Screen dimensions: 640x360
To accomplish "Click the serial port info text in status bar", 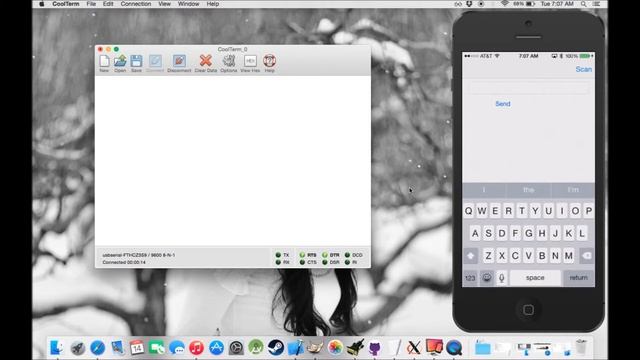I will click(x=139, y=255).
